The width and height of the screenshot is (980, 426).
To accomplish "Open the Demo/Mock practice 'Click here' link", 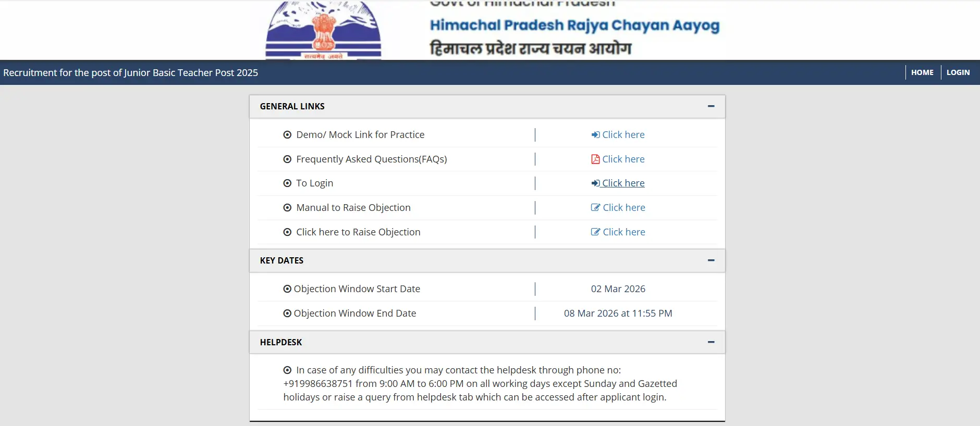I will (x=623, y=135).
